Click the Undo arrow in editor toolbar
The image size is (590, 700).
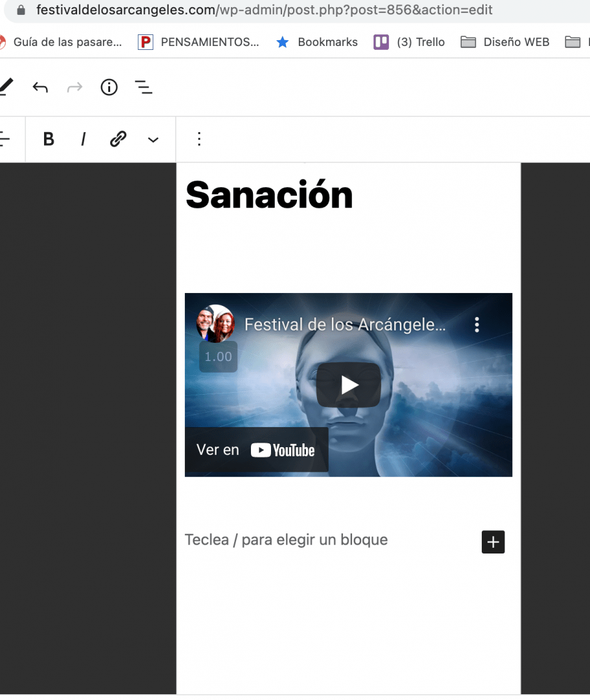[40, 87]
